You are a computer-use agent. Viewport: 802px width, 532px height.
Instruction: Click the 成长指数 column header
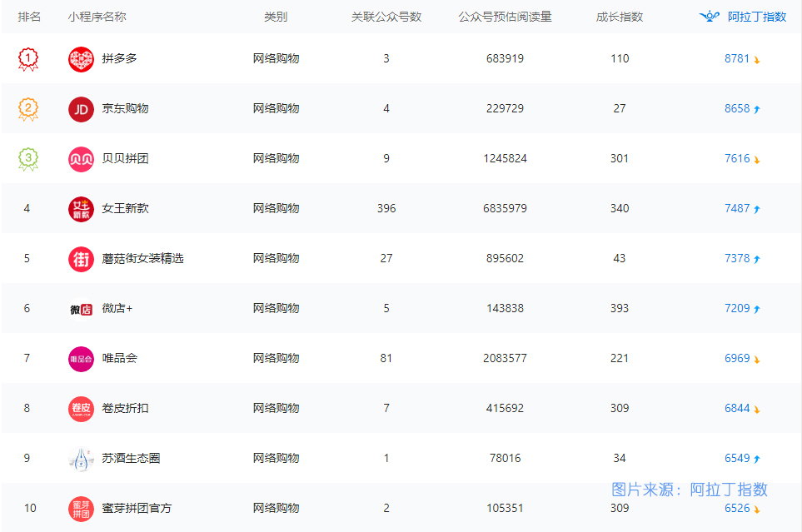(620, 17)
